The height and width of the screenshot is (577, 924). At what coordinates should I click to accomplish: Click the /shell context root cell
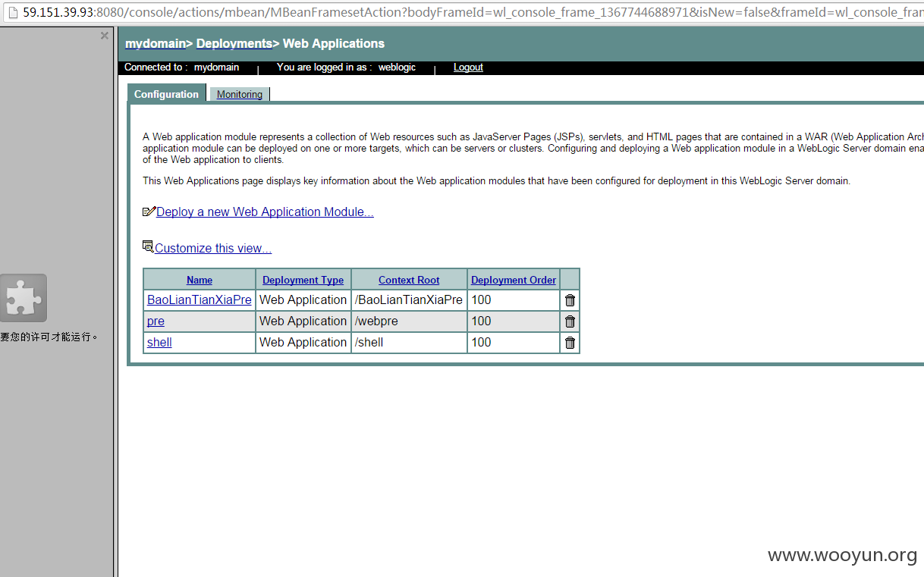pyautogui.click(x=409, y=343)
